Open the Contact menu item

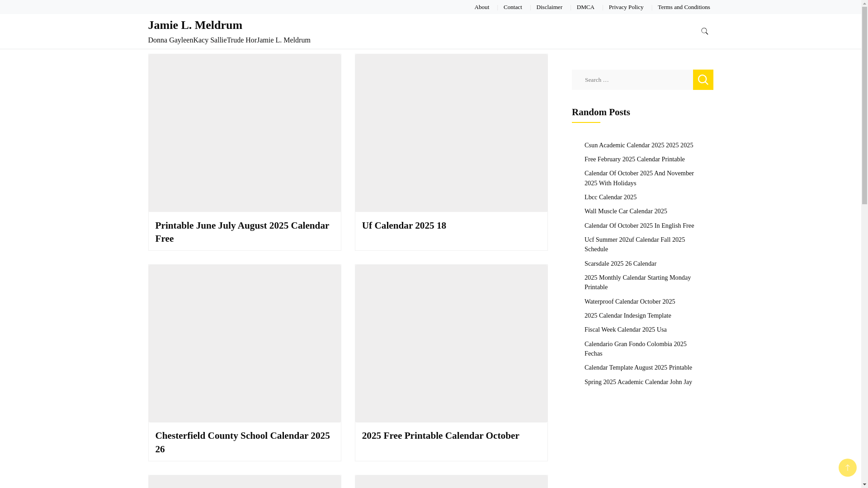click(513, 7)
